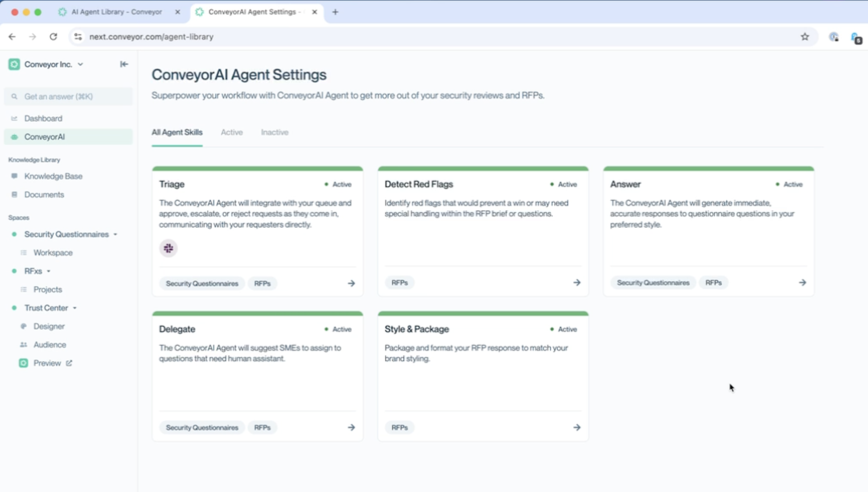868x492 pixels.
Task: Reload the page in browser
Action: coord(54,37)
